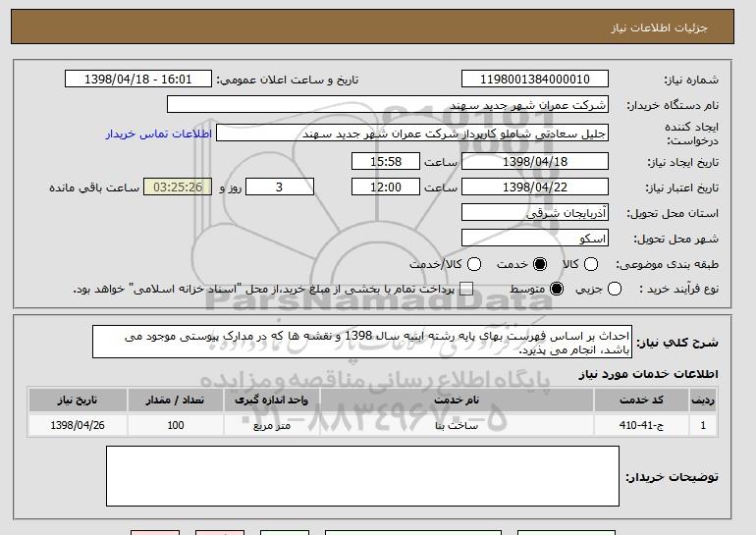The image size is (756, 535).
Task: Select the کالا radio button
Action: coord(591,264)
